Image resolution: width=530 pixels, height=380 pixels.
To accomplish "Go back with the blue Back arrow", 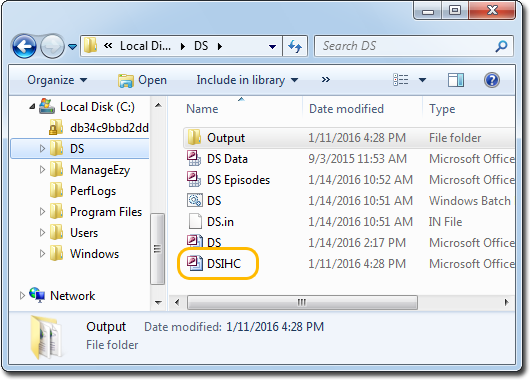I will (x=24, y=46).
